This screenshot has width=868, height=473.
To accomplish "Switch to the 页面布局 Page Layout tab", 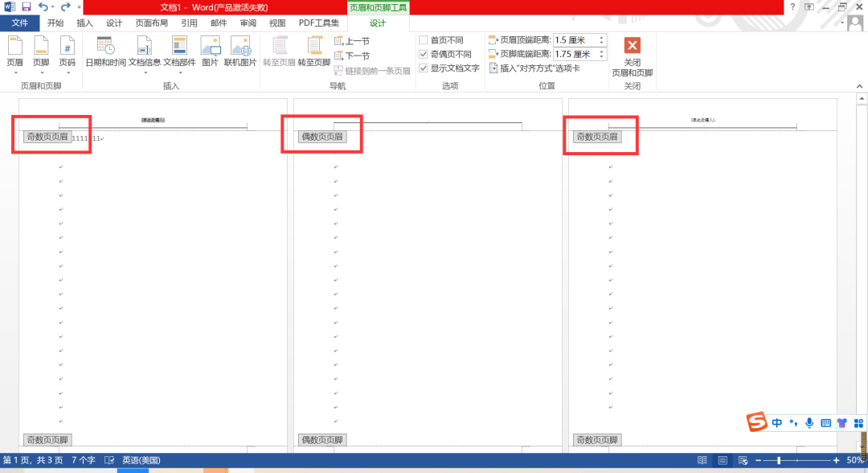I will tap(152, 23).
